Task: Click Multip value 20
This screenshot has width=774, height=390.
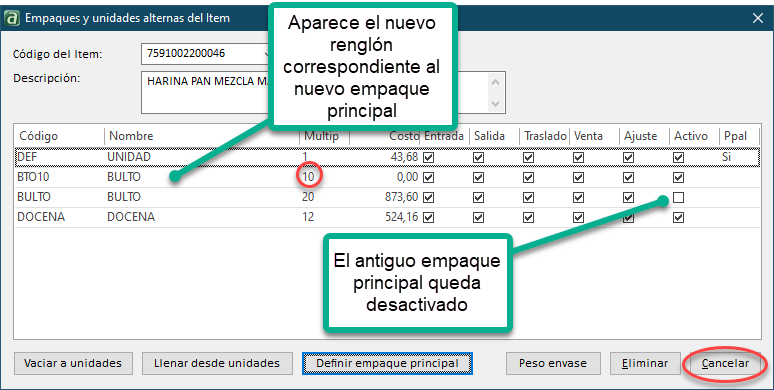Action: (308, 197)
